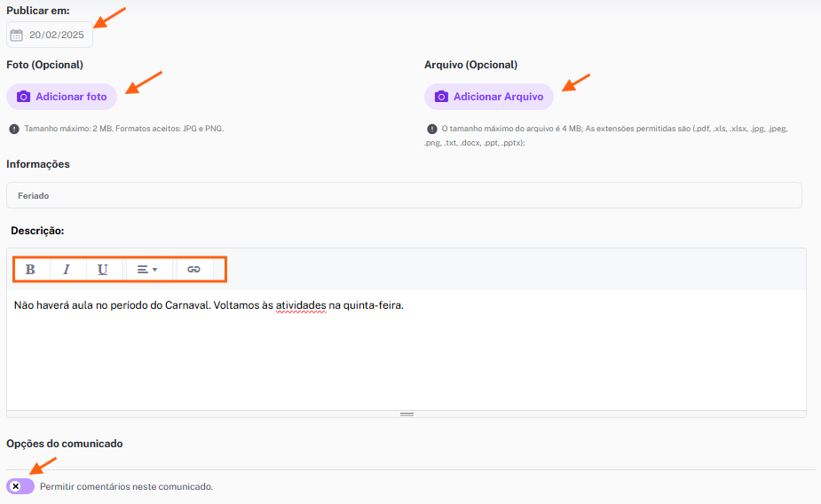Open the text alignment dropdown
Image resolution: width=821 pixels, height=504 pixels.
click(x=147, y=270)
